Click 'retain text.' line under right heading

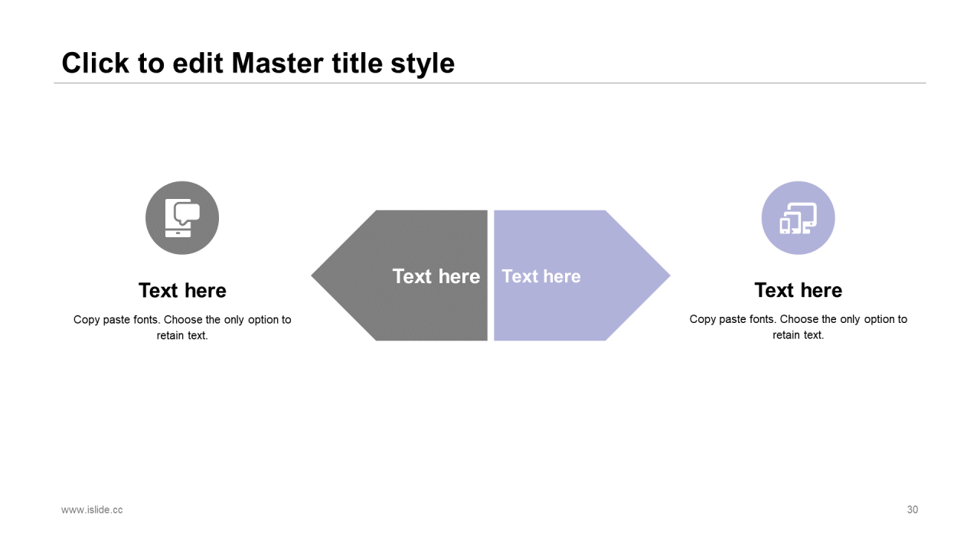pos(798,334)
